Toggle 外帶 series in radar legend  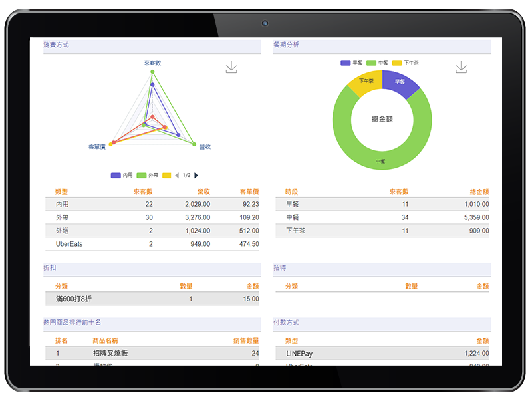click(x=148, y=176)
